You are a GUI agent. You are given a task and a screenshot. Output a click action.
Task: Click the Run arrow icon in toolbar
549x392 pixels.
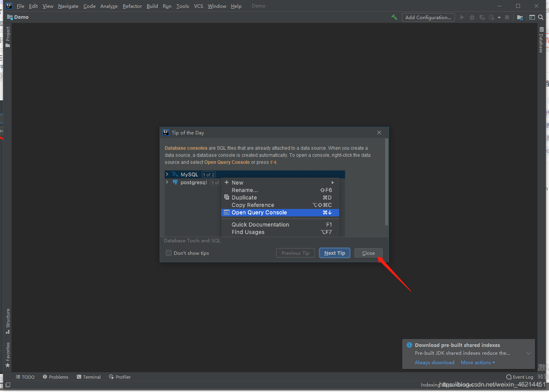point(462,17)
